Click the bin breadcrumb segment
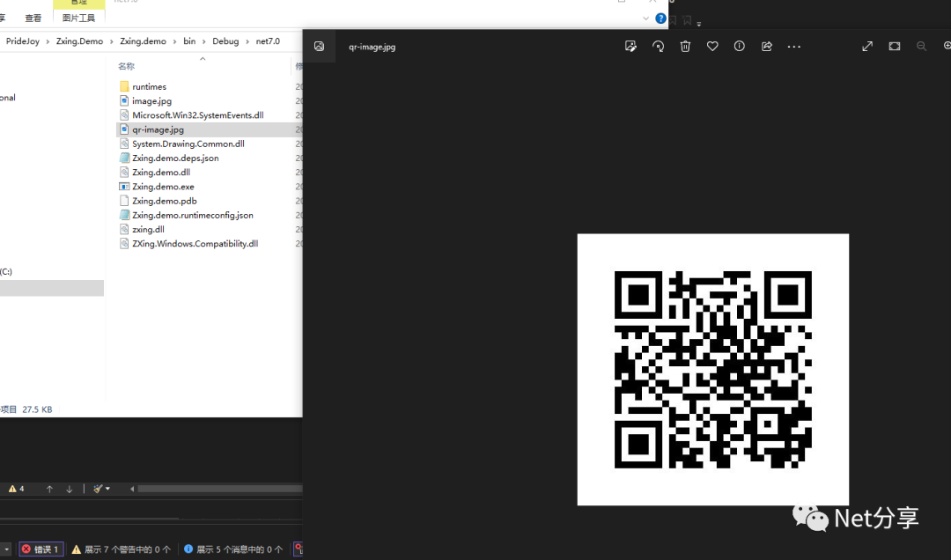This screenshot has height=560, width=951. [x=189, y=41]
